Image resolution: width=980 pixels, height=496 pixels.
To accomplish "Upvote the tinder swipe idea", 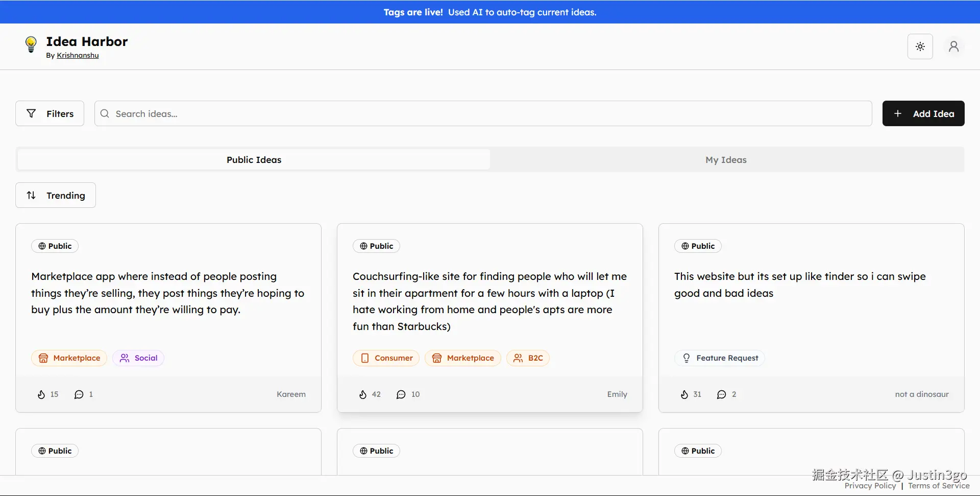I will coord(684,394).
